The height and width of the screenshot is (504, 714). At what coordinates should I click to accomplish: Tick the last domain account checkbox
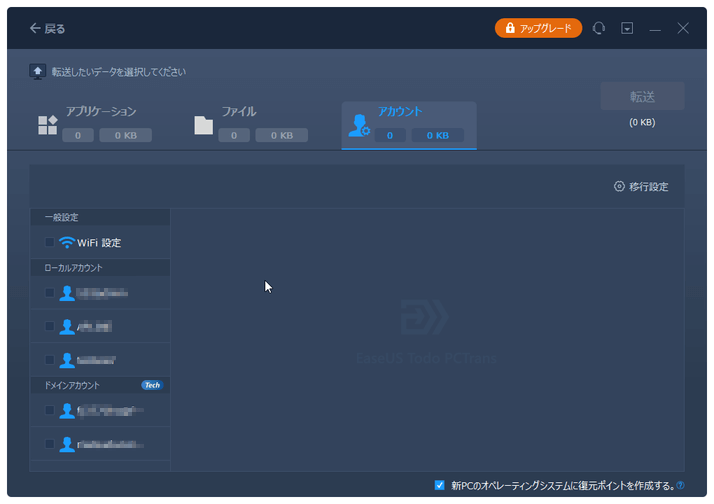(x=50, y=443)
